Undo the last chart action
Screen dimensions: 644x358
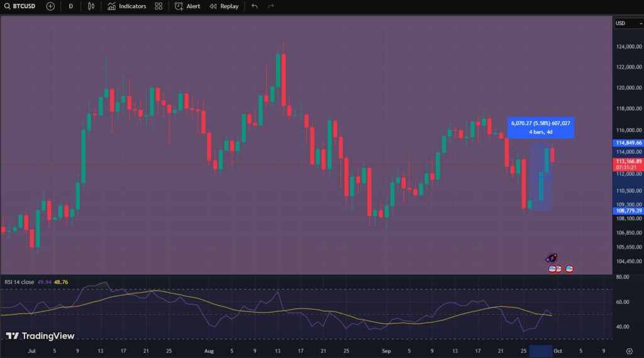click(x=255, y=6)
